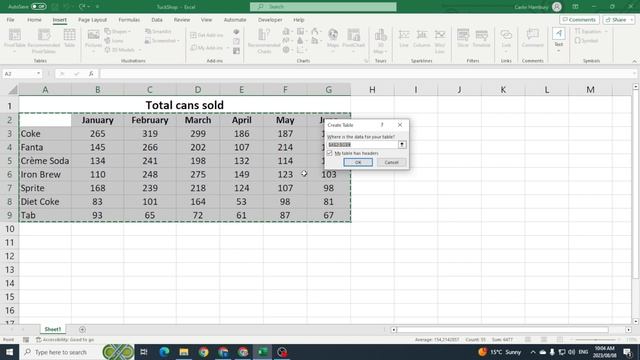This screenshot has width=640, height=360.
Task: Open help for the Create Table dialog
Action: pyautogui.click(x=382, y=125)
